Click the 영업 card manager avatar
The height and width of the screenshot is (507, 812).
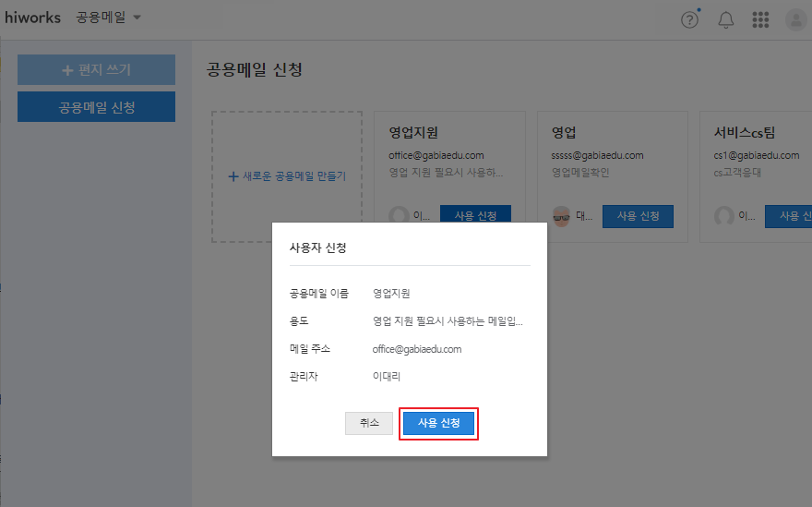561,216
